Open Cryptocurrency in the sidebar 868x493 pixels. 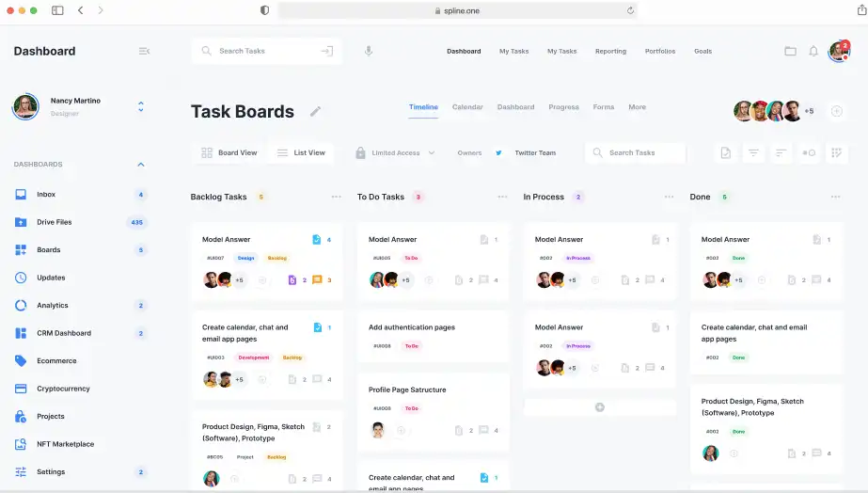point(63,389)
